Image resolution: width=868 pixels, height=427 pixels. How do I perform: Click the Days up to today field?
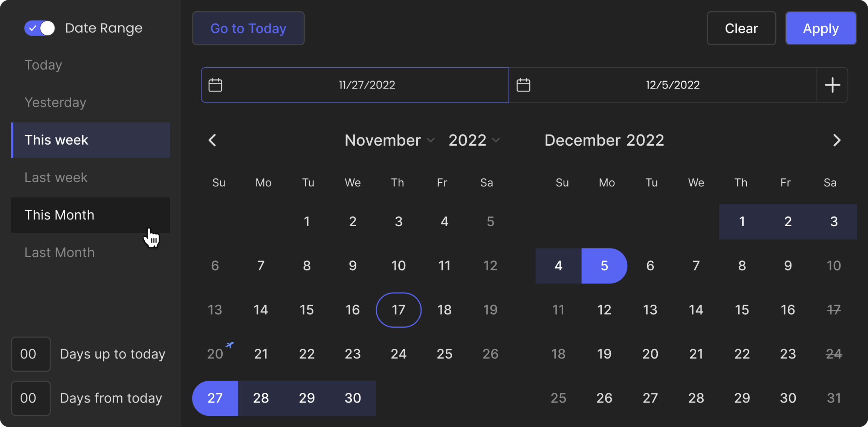31,354
